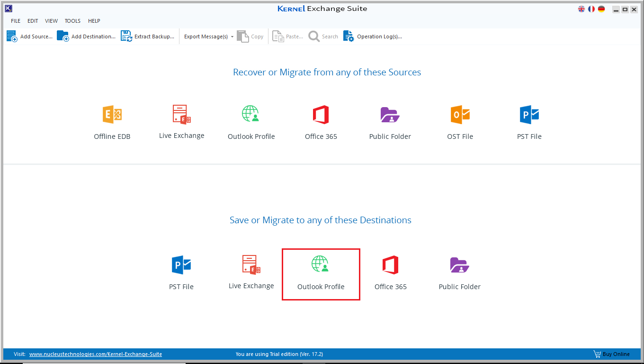Switch language to French flag
The image size is (644, 364).
point(591,9)
